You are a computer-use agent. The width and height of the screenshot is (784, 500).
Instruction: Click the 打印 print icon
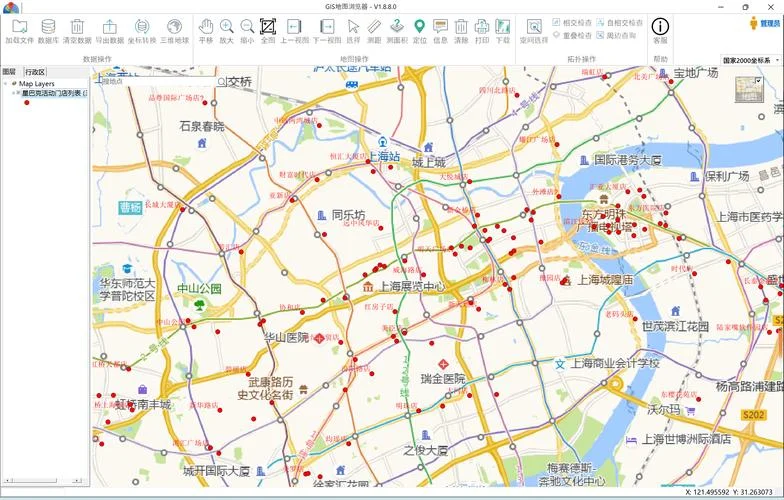[x=482, y=31]
